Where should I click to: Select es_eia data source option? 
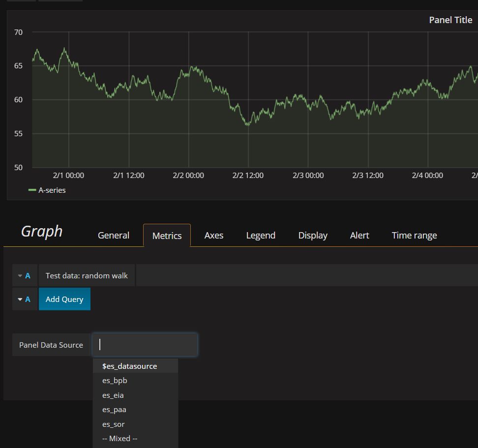[x=135, y=395]
